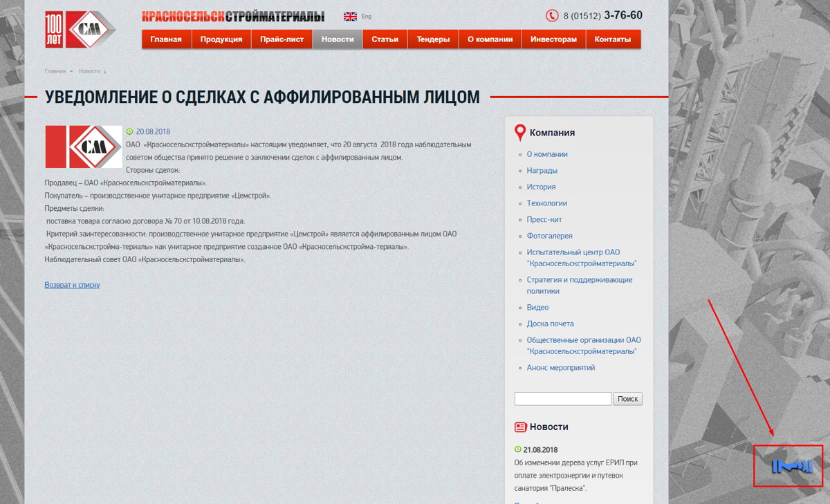Open the Главная menu item
Viewport: 830px width, 504px height.
tap(166, 39)
